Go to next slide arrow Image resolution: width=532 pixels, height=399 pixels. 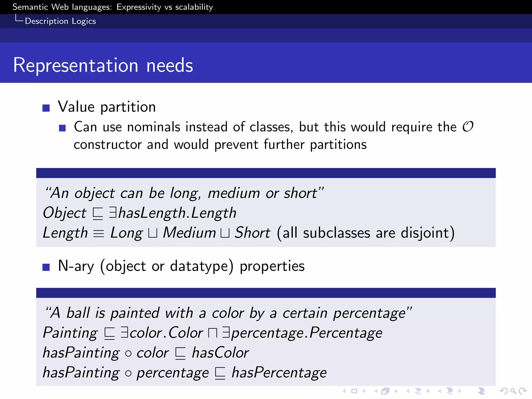[364, 391]
